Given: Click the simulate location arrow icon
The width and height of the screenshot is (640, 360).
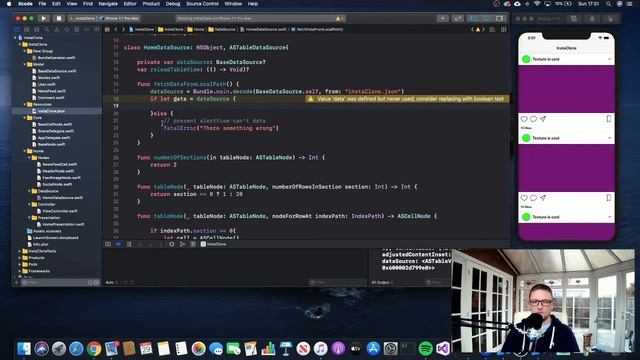Looking at the screenshot, I should tap(193, 244).
